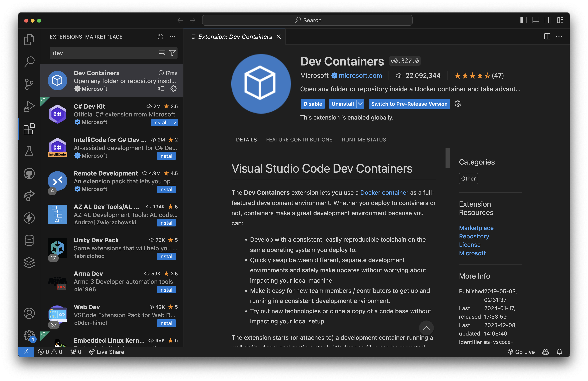Viewport: 588px width, 381px height.
Task: Open the database view icon
Action: (x=29, y=240)
